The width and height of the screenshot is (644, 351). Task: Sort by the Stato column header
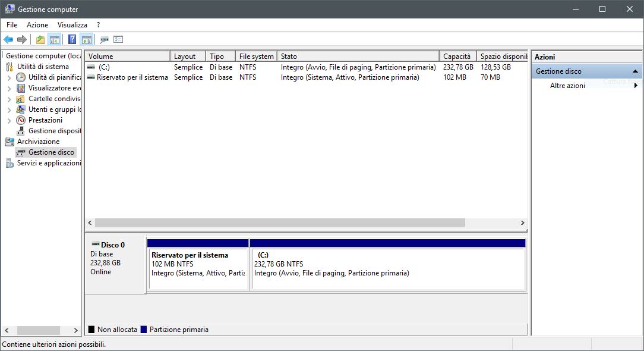pyautogui.click(x=358, y=56)
